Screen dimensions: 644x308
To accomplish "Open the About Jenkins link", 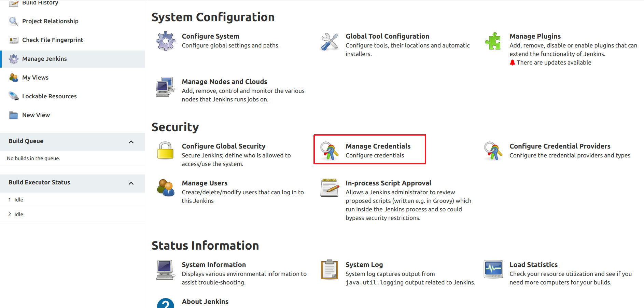I will (205, 302).
